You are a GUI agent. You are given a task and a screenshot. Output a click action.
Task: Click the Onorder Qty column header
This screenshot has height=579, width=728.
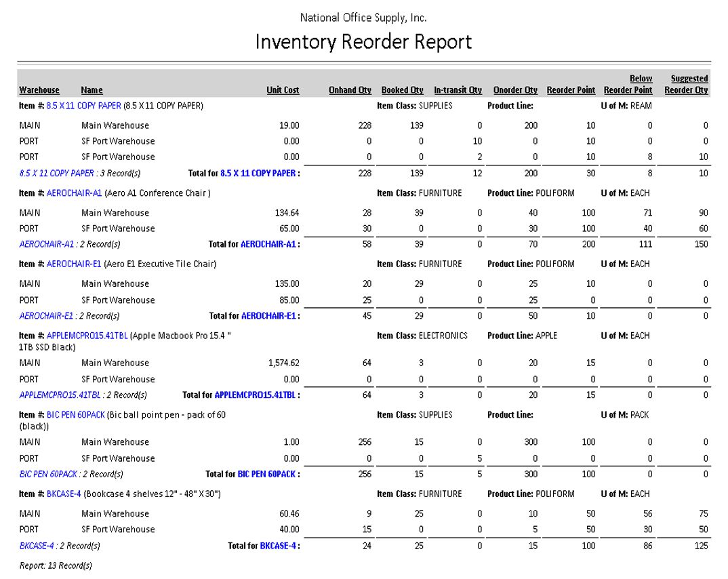click(x=515, y=90)
